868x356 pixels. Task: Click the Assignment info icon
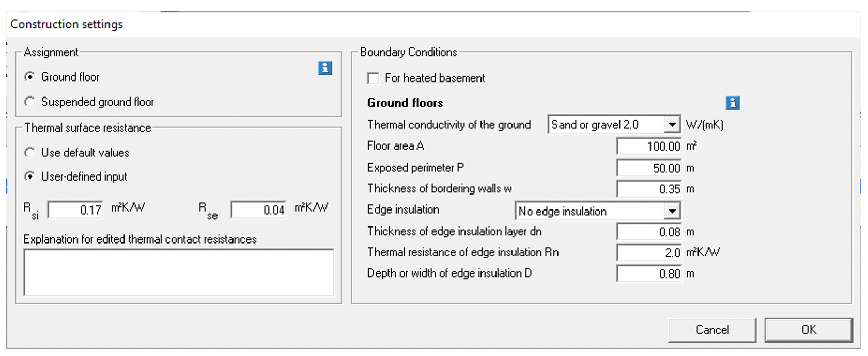pyautogui.click(x=325, y=68)
